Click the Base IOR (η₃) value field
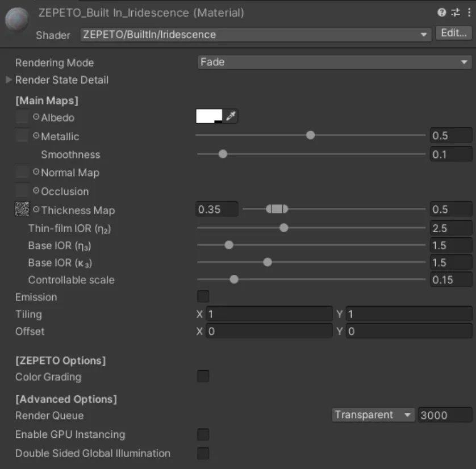476x469 pixels. click(451, 245)
